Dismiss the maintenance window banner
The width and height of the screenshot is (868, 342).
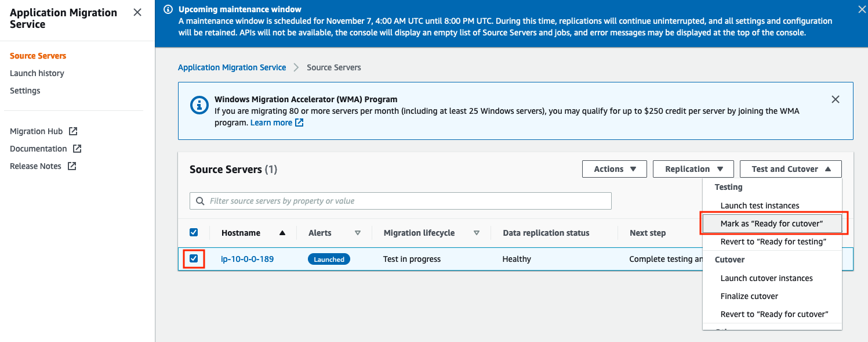[x=862, y=9]
